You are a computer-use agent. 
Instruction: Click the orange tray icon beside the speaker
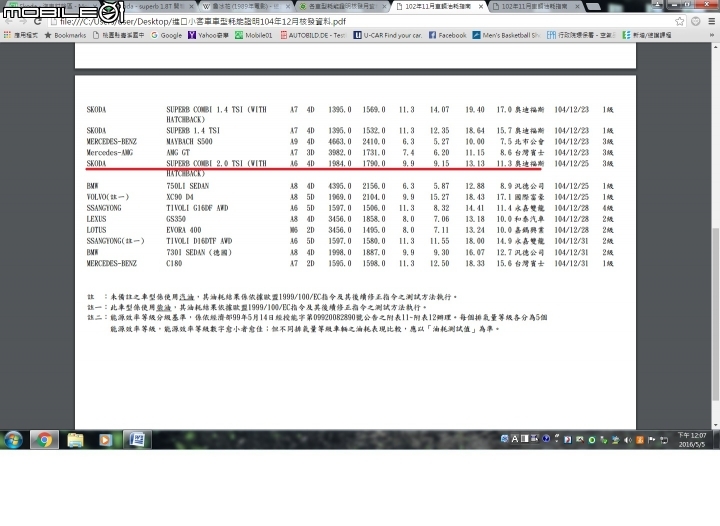click(640, 440)
